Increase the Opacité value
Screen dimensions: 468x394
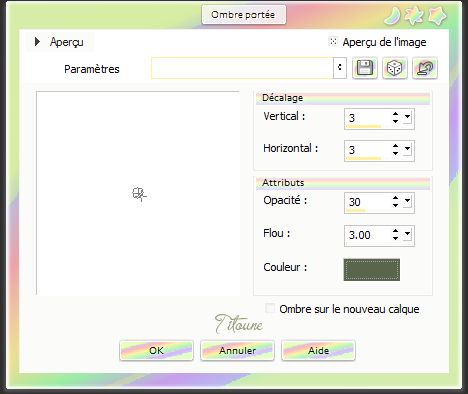coord(395,198)
